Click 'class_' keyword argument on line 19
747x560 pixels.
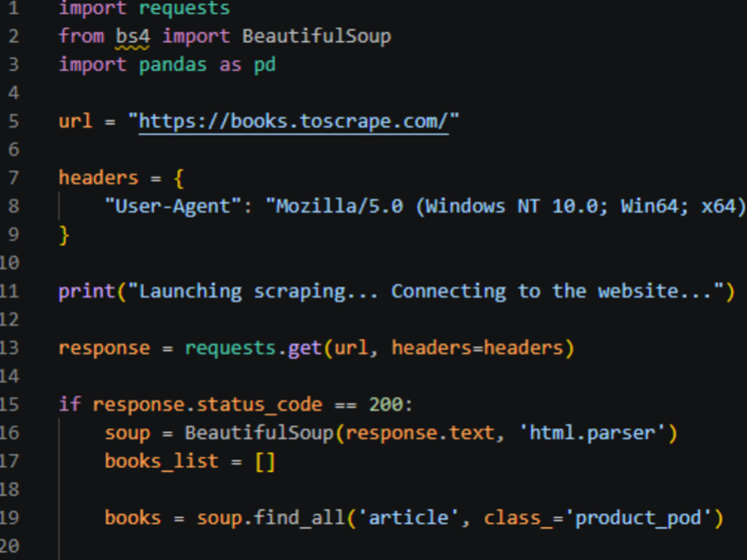pos(518,518)
